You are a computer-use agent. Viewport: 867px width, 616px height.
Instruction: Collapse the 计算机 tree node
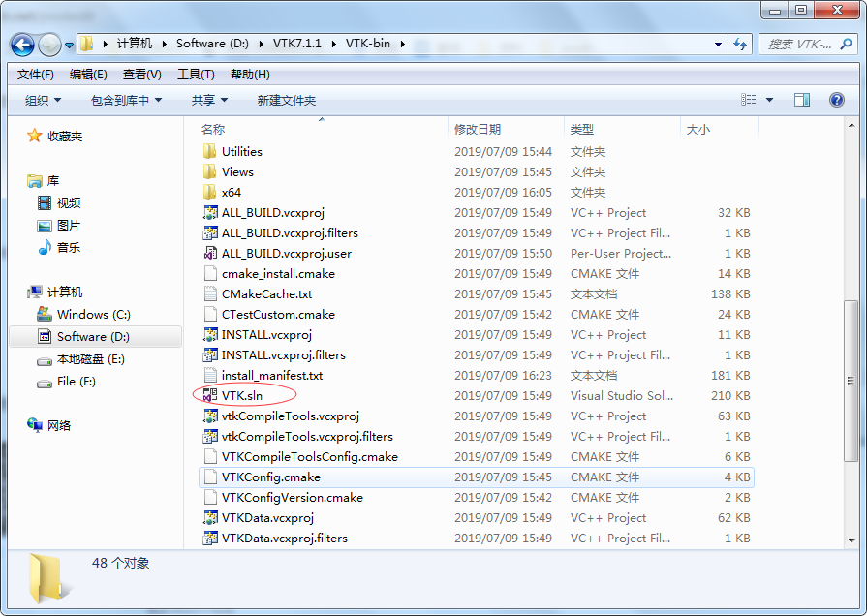click(21, 293)
